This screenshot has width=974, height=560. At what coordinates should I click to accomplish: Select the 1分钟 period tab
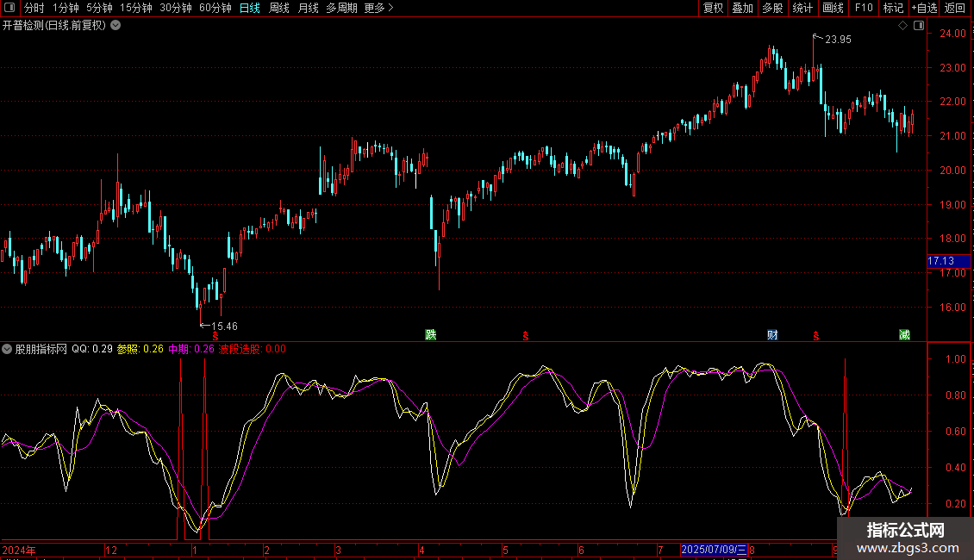[x=66, y=8]
